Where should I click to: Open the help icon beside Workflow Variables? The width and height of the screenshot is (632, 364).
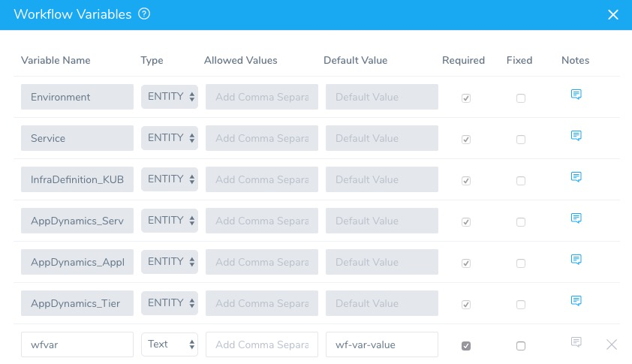point(144,14)
